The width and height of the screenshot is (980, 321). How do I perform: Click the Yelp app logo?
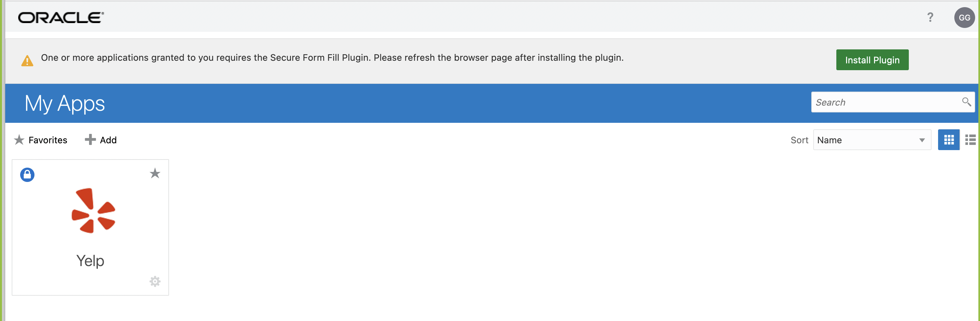tap(93, 210)
